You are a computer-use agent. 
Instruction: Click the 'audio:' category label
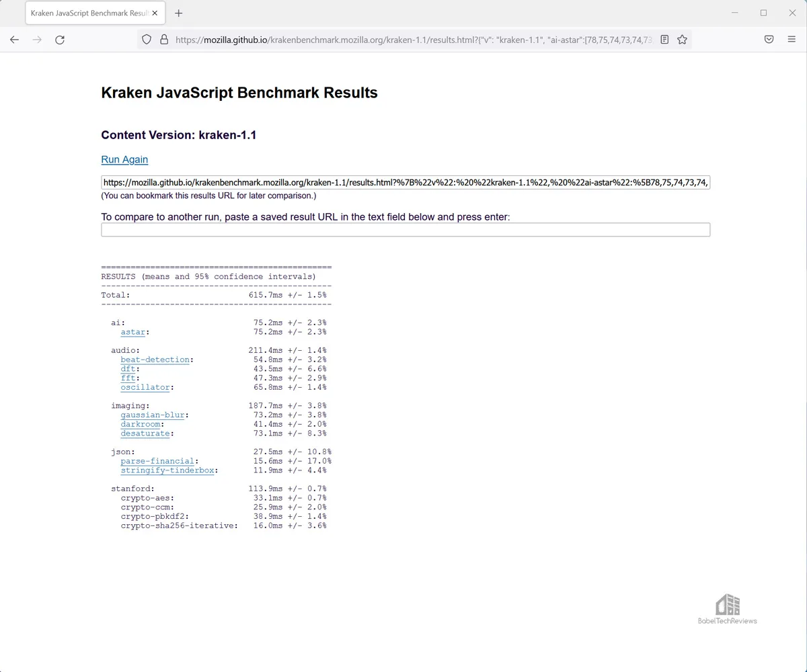click(x=126, y=350)
